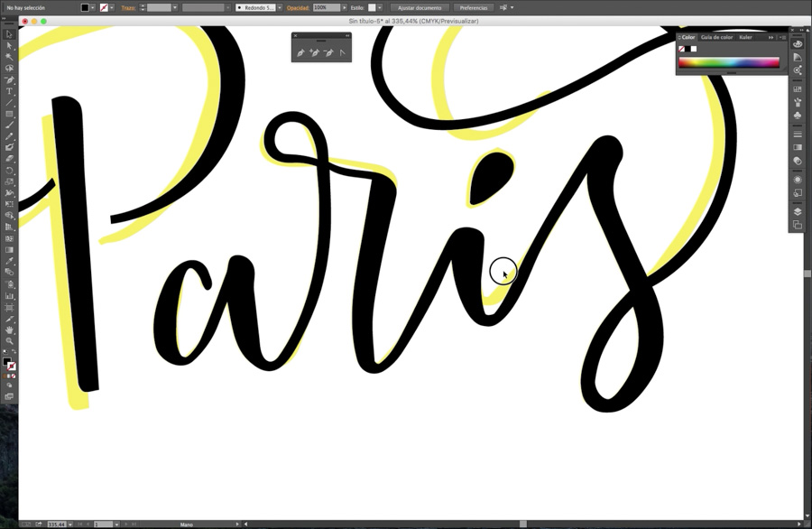
Task: Click the Preferencias button
Action: pos(474,7)
